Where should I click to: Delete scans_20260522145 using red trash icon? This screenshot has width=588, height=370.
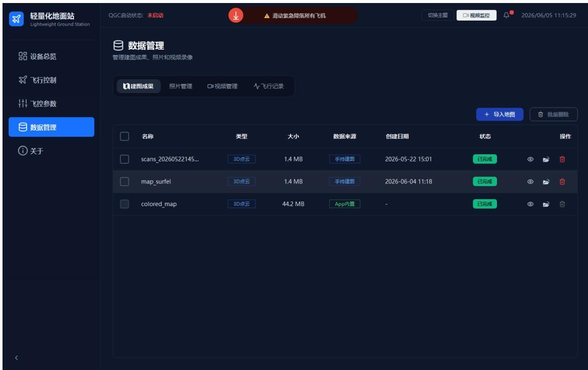click(x=562, y=159)
